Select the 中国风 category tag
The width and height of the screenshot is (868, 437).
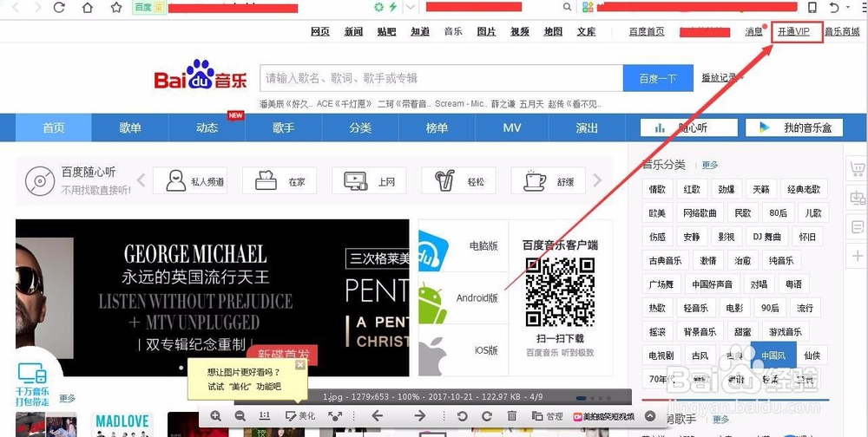[773, 355]
